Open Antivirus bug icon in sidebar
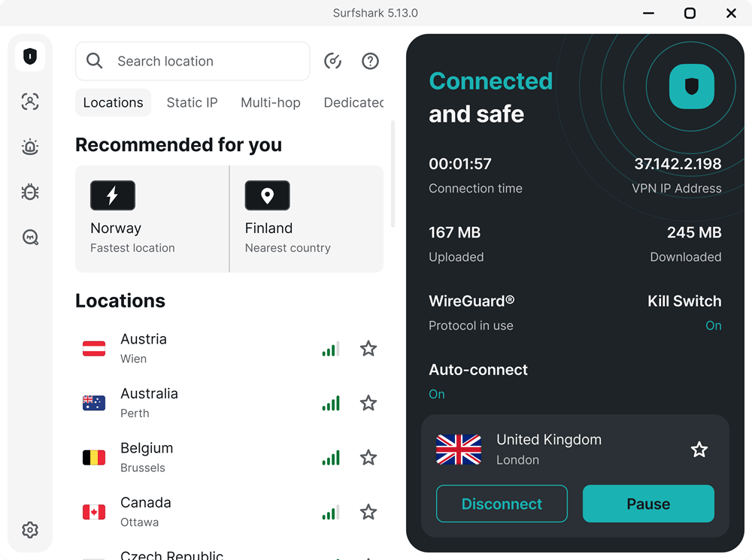Screen dimensions: 752x560 tap(30, 192)
